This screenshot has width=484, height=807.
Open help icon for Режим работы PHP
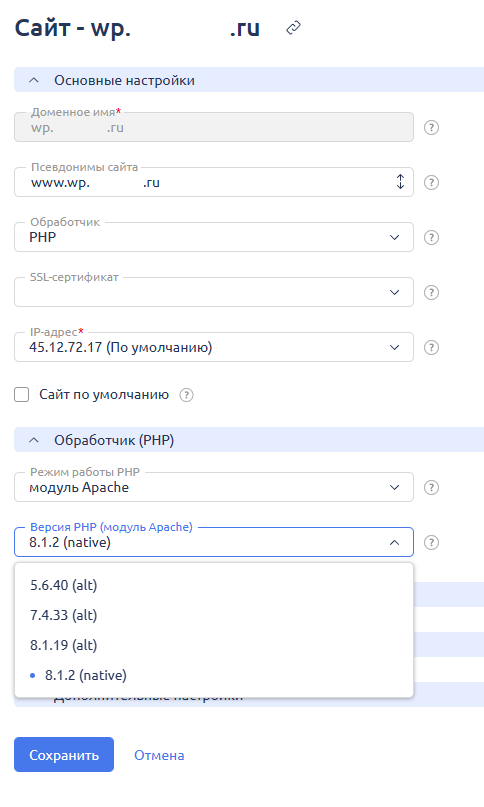431,487
